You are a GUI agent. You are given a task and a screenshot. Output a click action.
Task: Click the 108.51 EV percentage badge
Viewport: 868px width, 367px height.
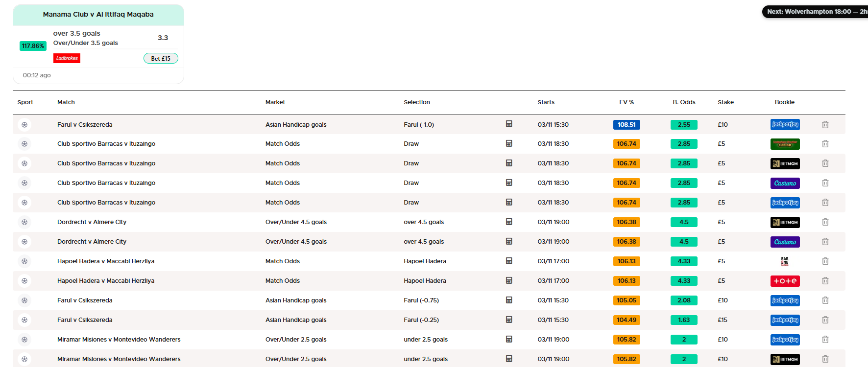coord(626,124)
